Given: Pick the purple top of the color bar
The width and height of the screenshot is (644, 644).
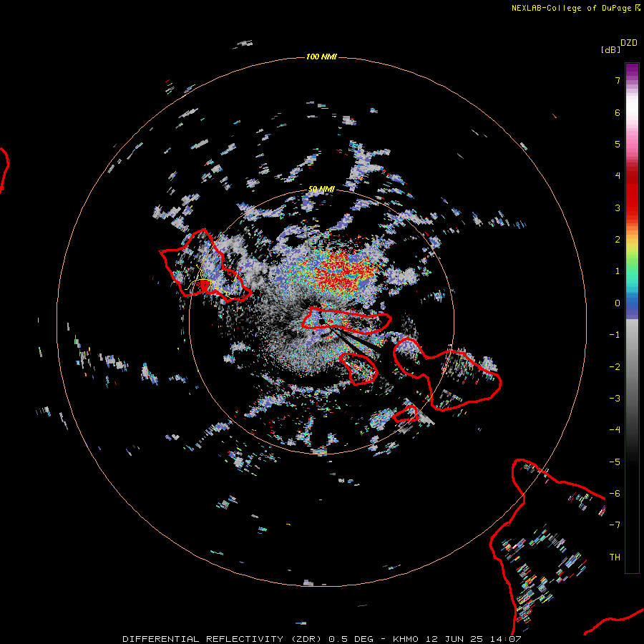Looking at the screenshot, I should coord(632,70).
